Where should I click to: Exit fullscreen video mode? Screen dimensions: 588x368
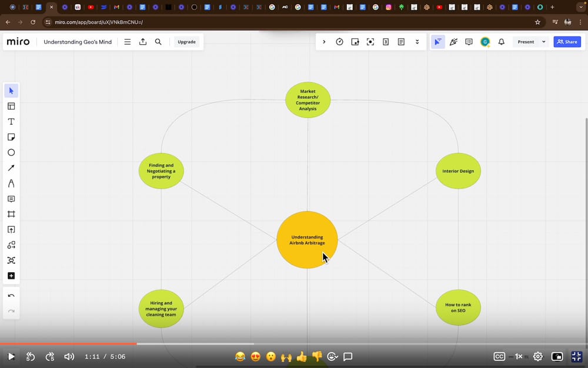click(x=577, y=357)
